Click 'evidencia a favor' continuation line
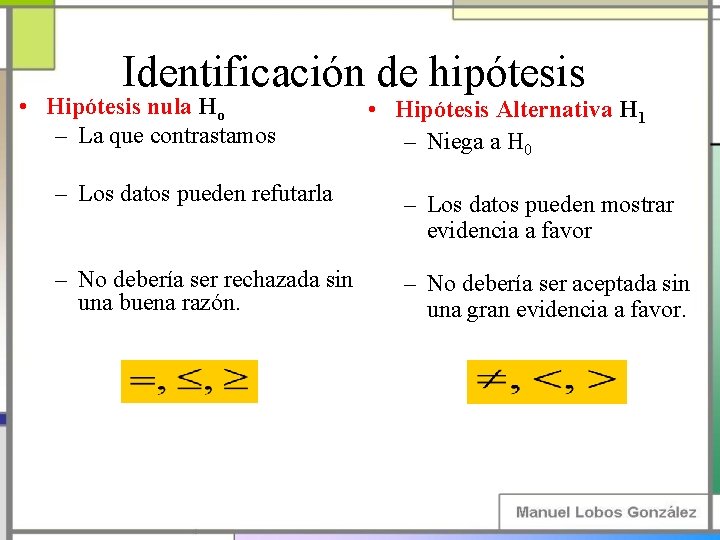 (509, 231)
